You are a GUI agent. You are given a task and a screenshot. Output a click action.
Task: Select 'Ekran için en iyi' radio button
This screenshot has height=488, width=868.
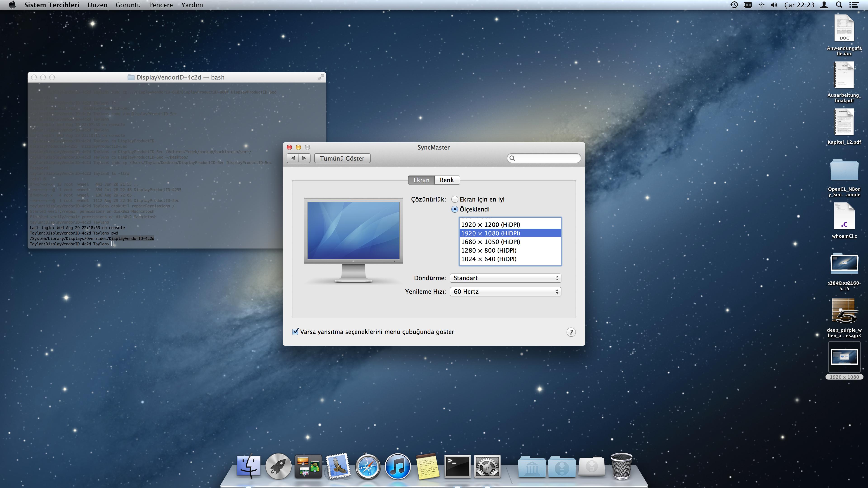(x=455, y=199)
